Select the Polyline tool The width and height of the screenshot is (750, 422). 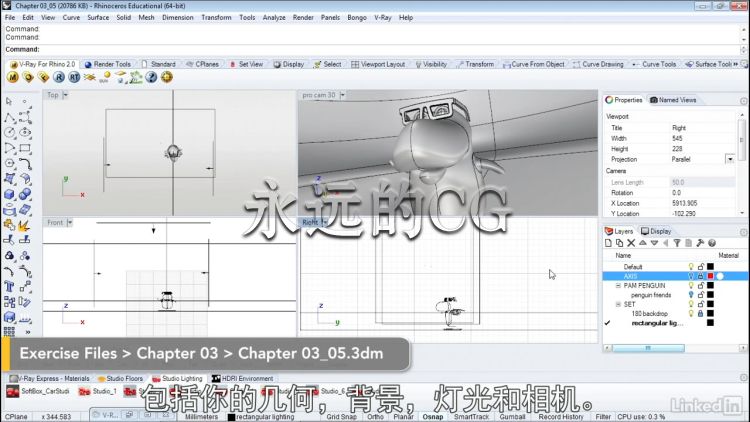click(x=9, y=117)
